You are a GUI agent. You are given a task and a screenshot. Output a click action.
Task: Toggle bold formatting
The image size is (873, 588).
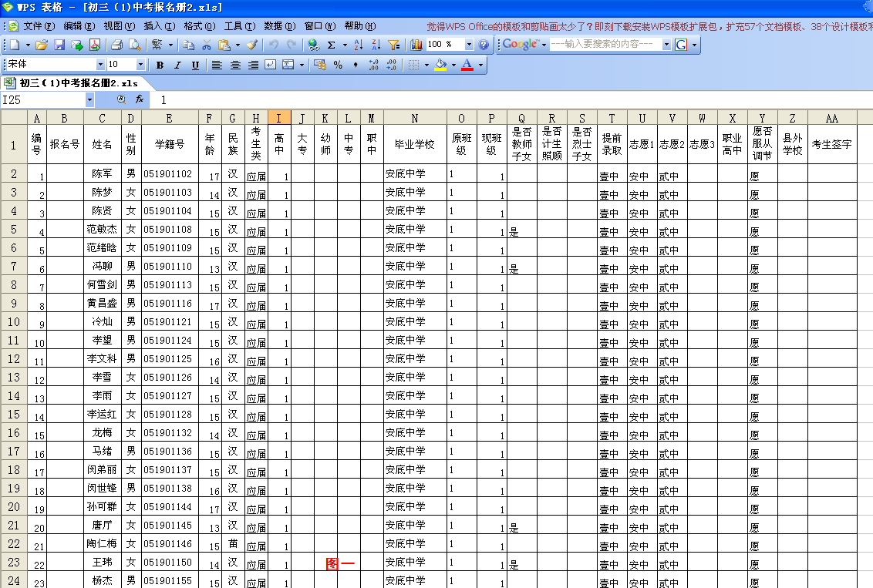pyautogui.click(x=159, y=66)
